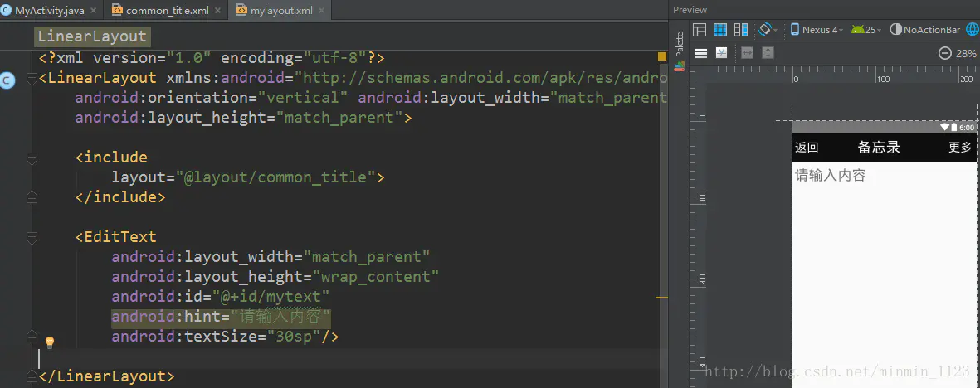Open the Nexus 4 device dropdown
This screenshot has width=980, height=388.
click(x=817, y=29)
